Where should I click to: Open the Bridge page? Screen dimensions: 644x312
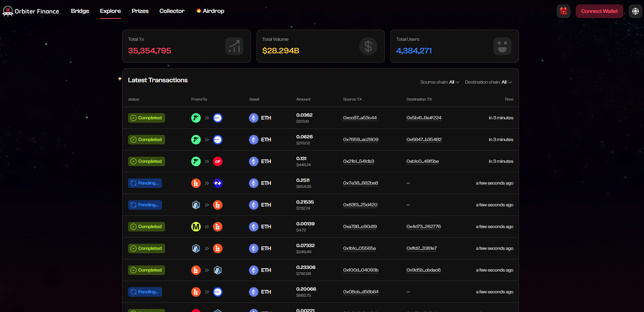(x=80, y=11)
